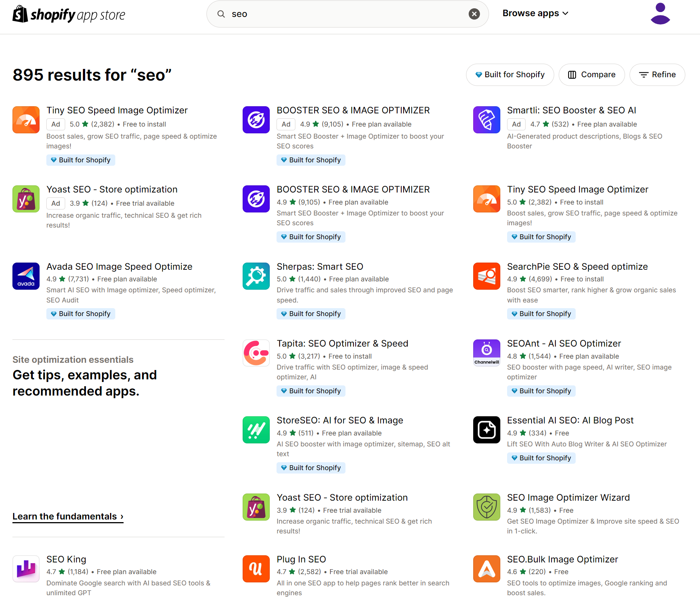Open the Plug In SEO app icon

click(x=256, y=569)
